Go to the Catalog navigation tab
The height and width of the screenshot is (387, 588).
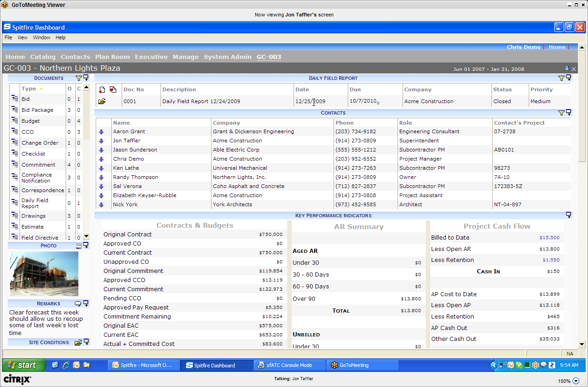pos(43,57)
